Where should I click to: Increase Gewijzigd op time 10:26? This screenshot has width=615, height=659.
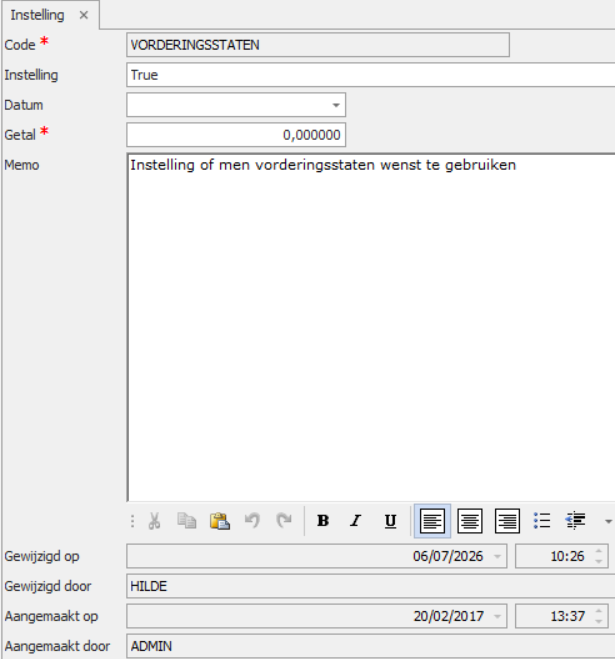click(x=599, y=551)
